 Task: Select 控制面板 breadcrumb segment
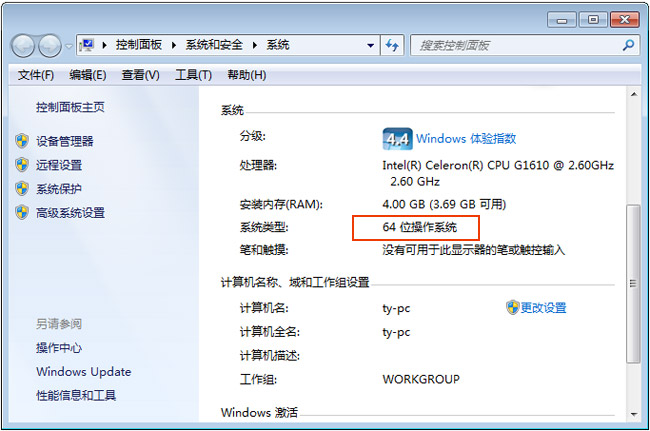138,44
